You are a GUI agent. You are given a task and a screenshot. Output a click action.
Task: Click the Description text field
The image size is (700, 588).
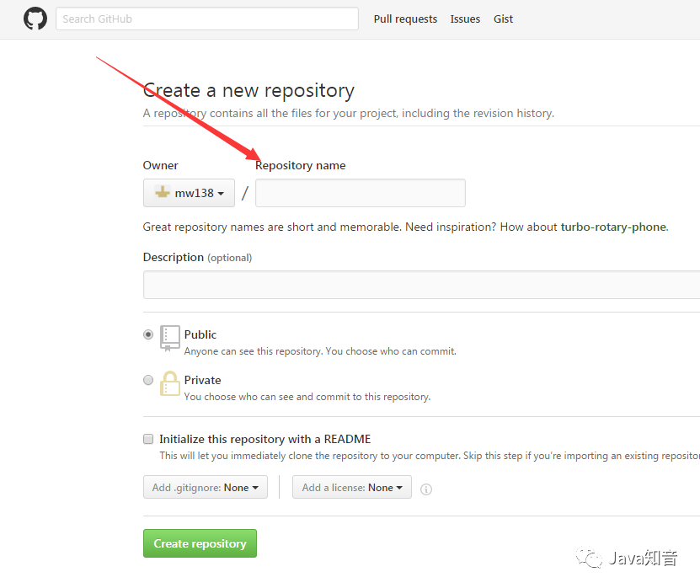point(421,285)
